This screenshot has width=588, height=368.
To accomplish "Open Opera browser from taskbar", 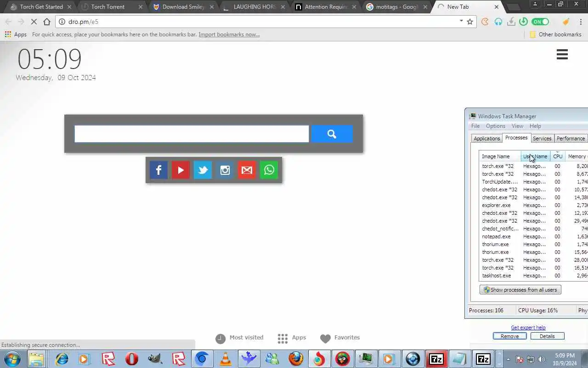I will coord(131,359).
